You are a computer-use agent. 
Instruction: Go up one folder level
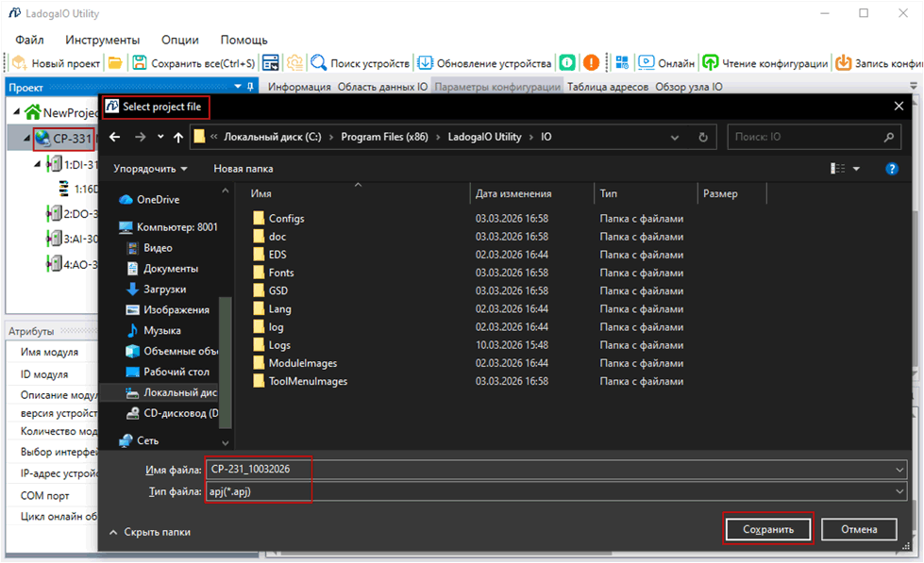pyautogui.click(x=178, y=138)
